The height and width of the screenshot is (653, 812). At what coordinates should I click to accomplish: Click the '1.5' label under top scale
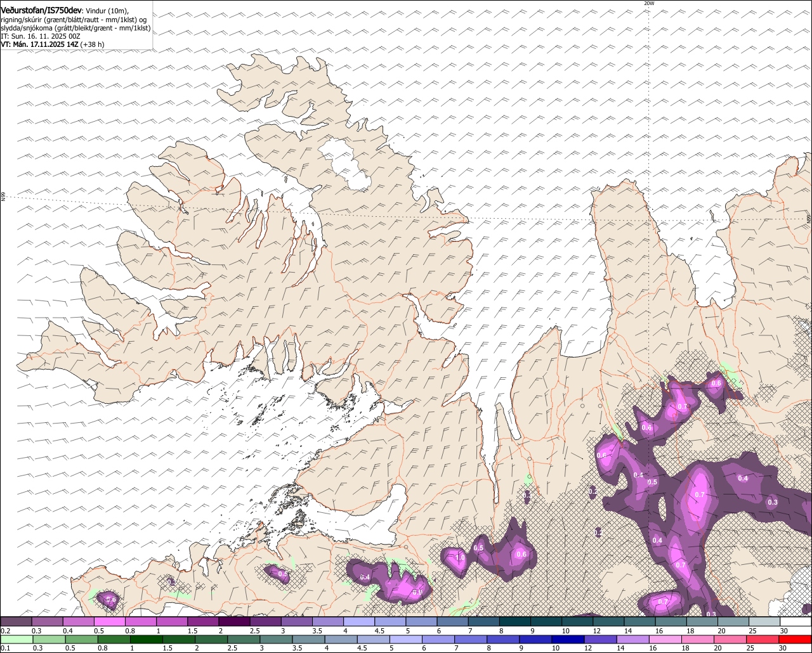pyautogui.click(x=192, y=631)
